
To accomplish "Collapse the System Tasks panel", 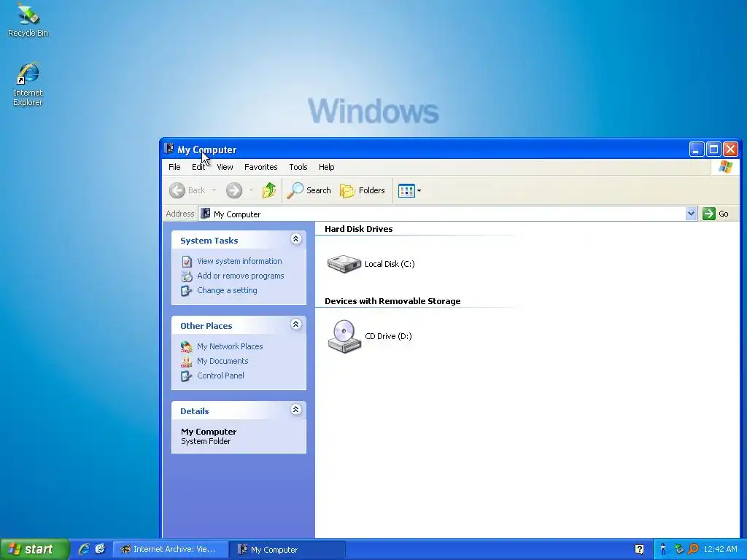I will pos(295,239).
